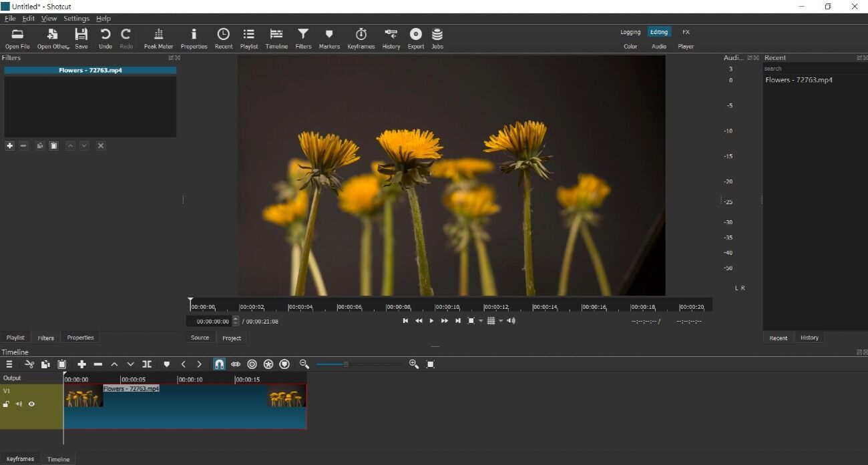Open the Peak Meter panel
Screen dimensions: 868x465
click(x=158, y=38)
